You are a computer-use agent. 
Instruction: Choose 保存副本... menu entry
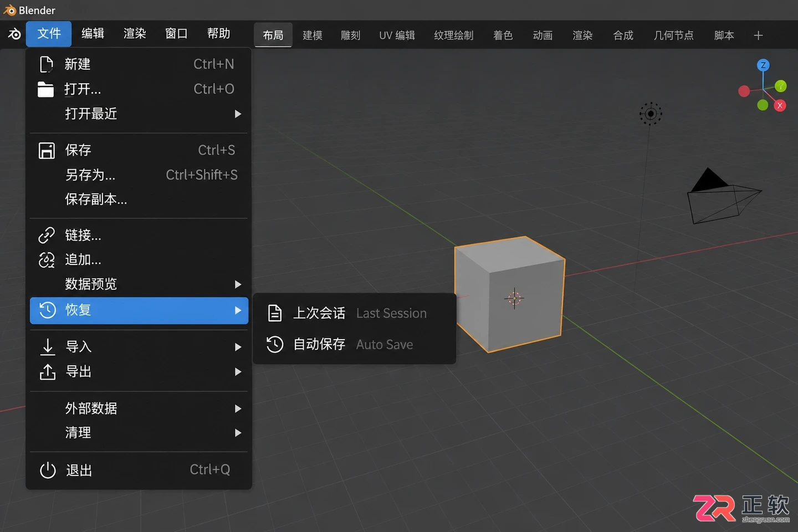click(139, 199)
